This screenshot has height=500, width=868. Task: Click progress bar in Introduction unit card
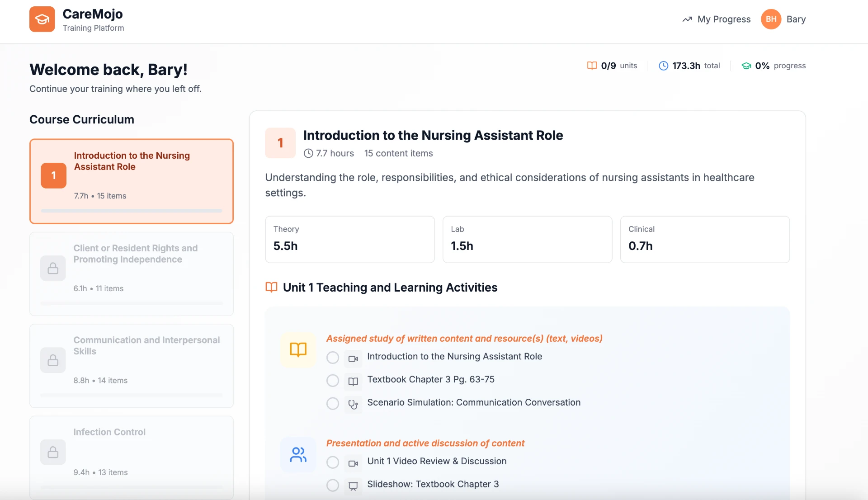coord(132,211)
